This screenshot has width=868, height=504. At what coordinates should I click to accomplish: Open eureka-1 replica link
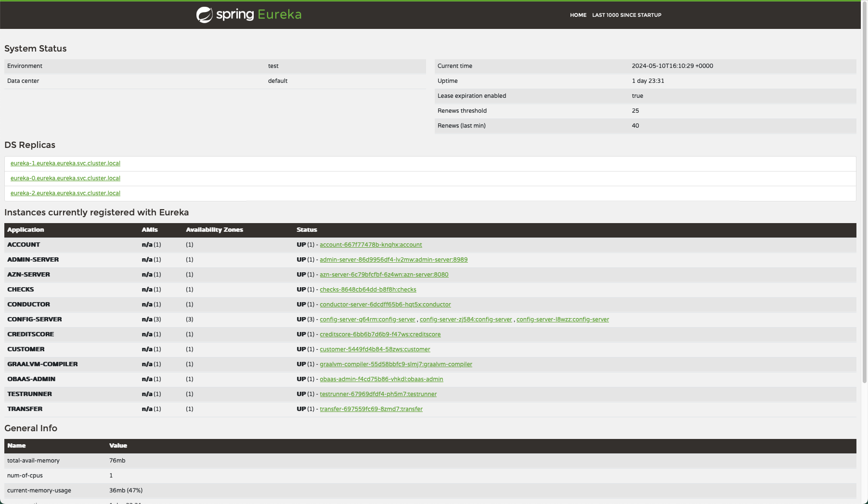pyautogui.click(x=65, y=163)
